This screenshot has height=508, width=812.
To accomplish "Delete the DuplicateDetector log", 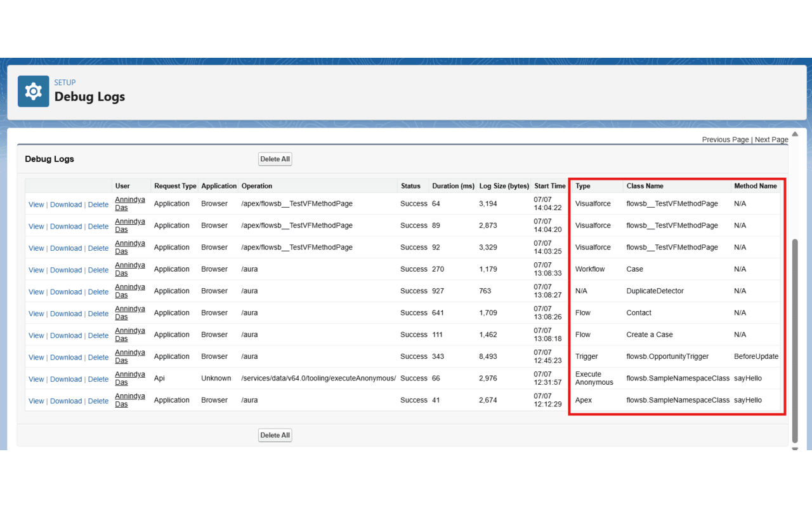I will tap(98, 292).
